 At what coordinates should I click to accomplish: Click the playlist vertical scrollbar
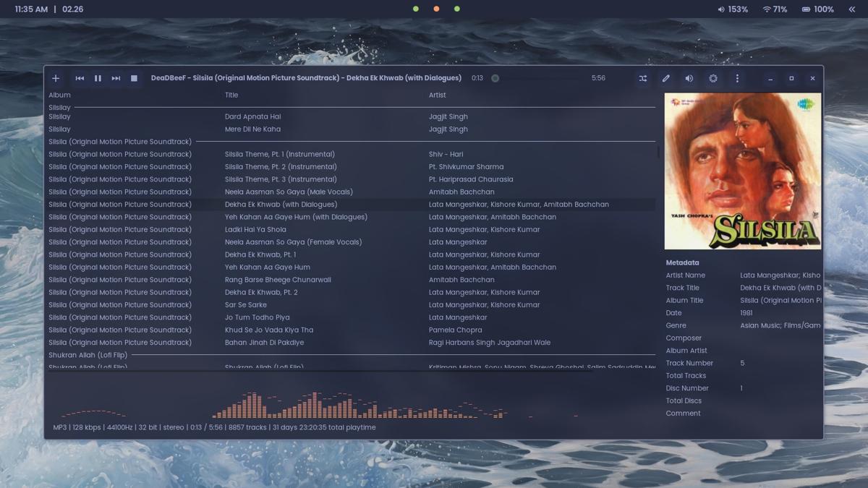658,152
